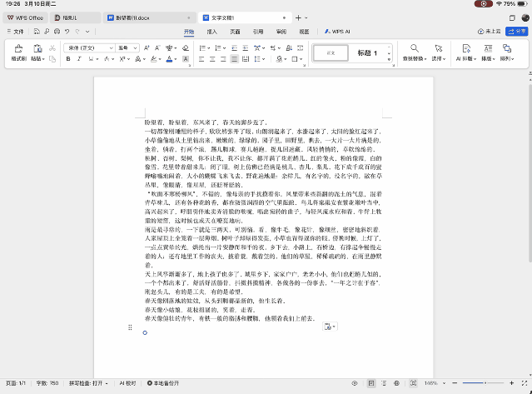
Task: Open Find and Replace (查找替换)
Action: [x=413, y=50]
